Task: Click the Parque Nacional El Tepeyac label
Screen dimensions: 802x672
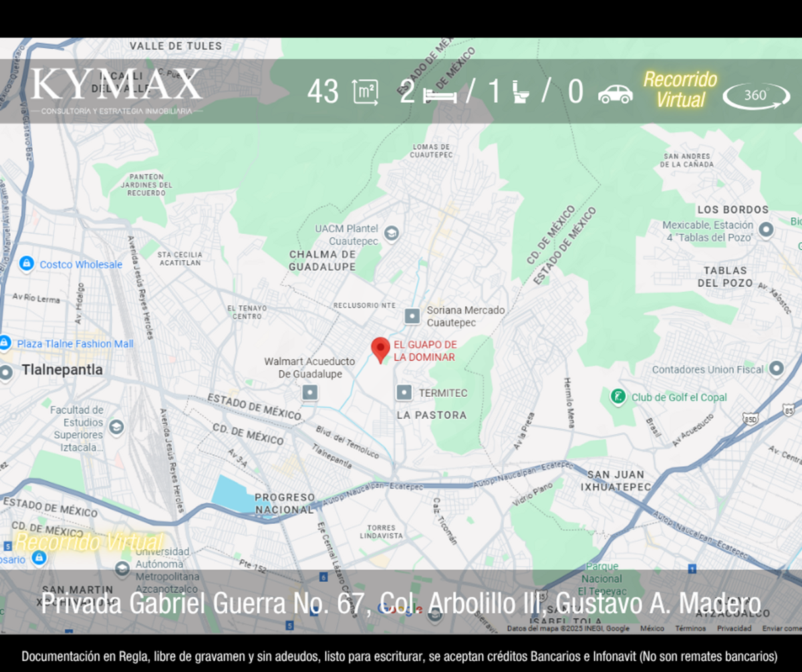Action: point(601,579)
